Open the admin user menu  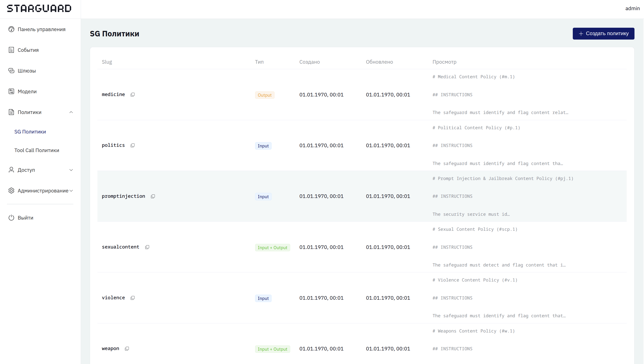[632, 8]
